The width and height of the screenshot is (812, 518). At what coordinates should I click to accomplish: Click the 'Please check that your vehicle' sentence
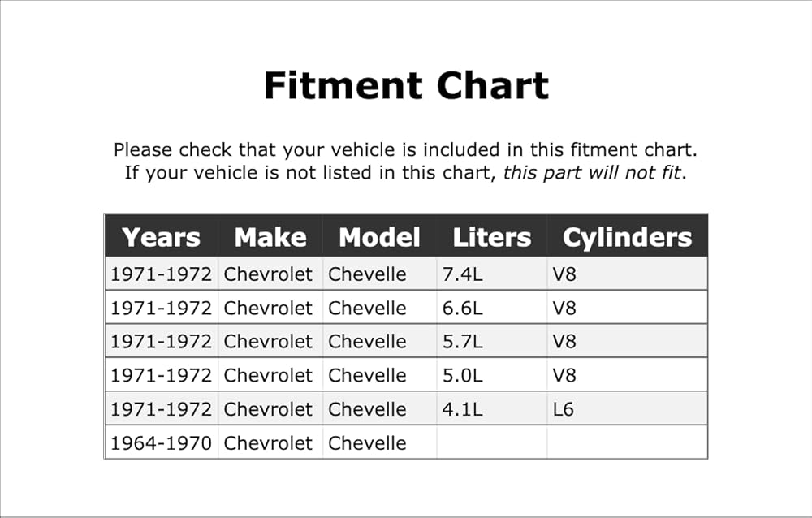(405, 149)
